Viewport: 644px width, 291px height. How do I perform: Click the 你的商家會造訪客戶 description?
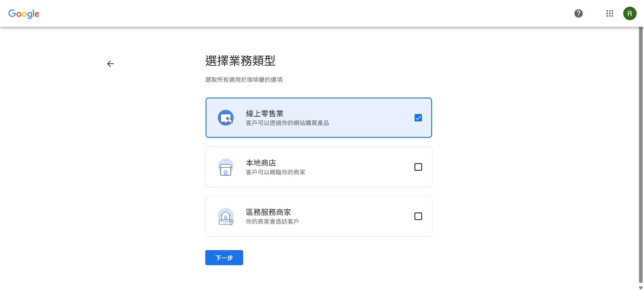coord(272,222)
